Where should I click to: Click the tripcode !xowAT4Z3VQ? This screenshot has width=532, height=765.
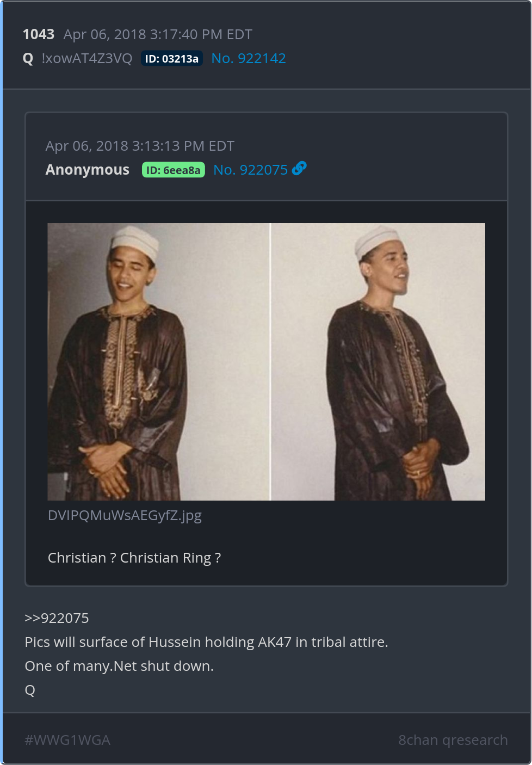coord(86,59)
